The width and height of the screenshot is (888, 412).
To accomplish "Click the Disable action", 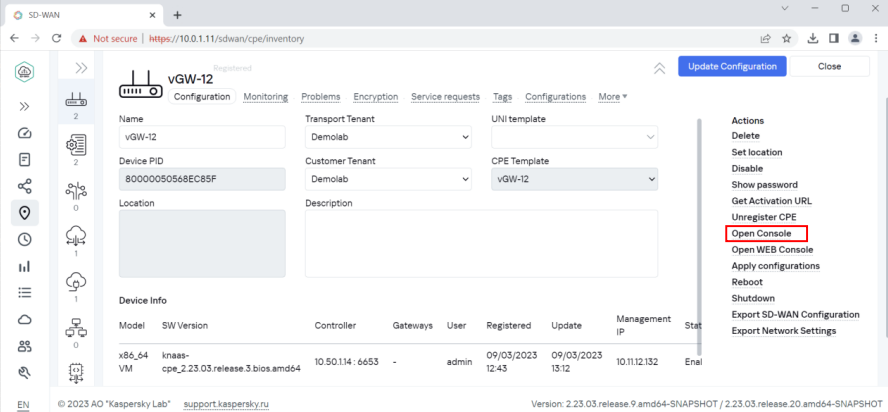I will pyautogui.click(x=747, y=169).
